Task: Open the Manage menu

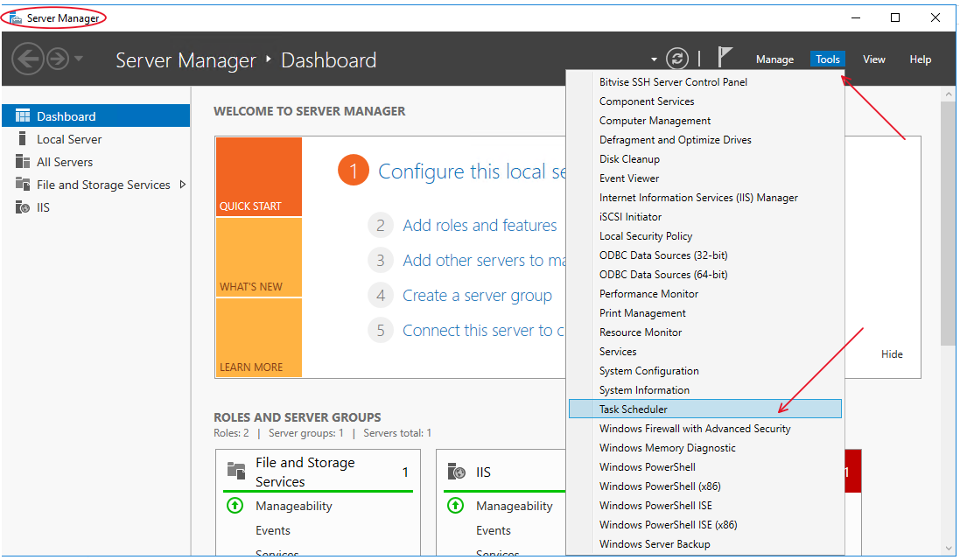Action: click(774, 59)
